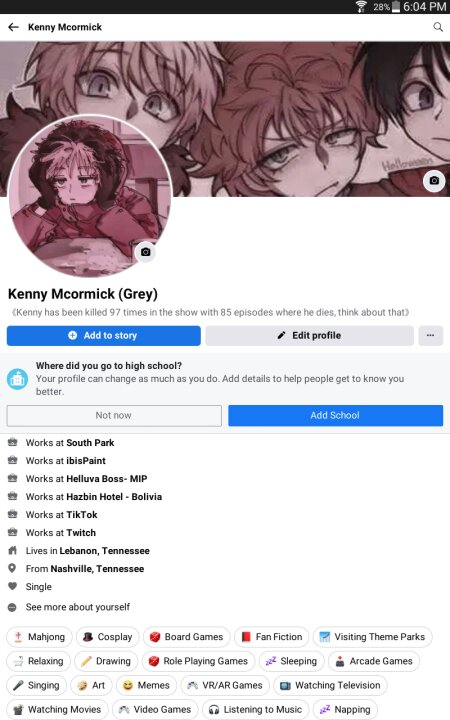Dismiss the prompt with Not now
Image resolution: width=450 pixels, height=720 pixels.
click(114, 415)
